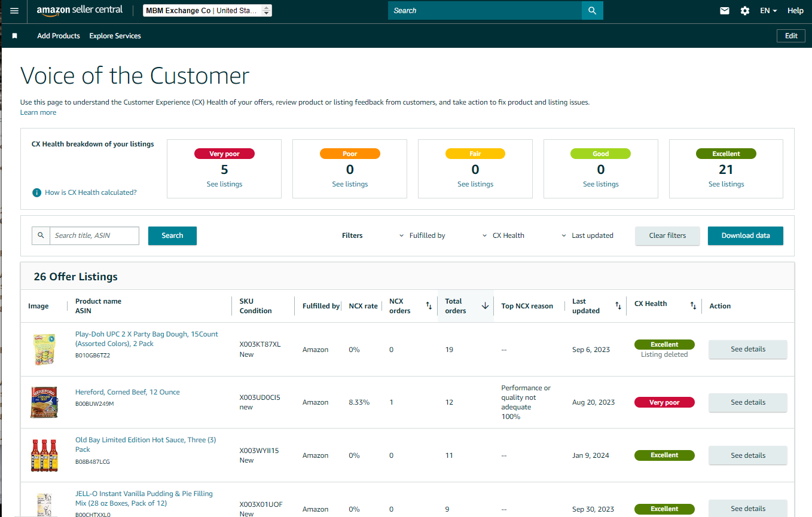
Task: See details for Hereford Corned Beef
Action: click(748, 402)
